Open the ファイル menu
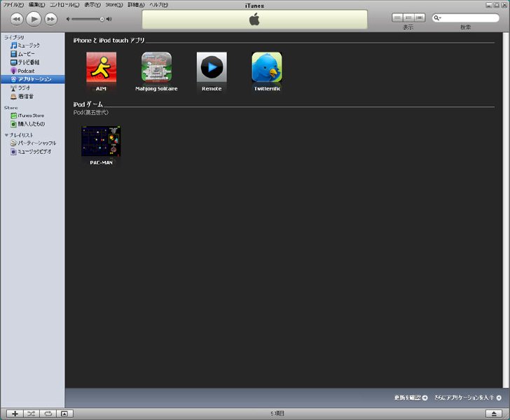The width and height of the screenshot is (510, 420). pyautogui.click(x=13, y=5)
